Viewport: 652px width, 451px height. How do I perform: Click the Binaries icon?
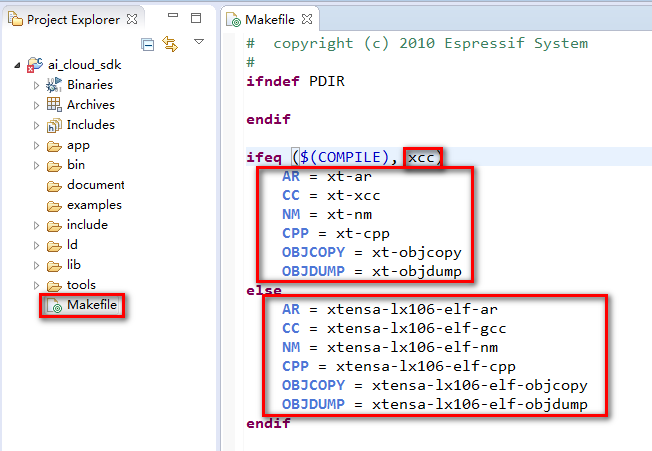pos(54,85)
